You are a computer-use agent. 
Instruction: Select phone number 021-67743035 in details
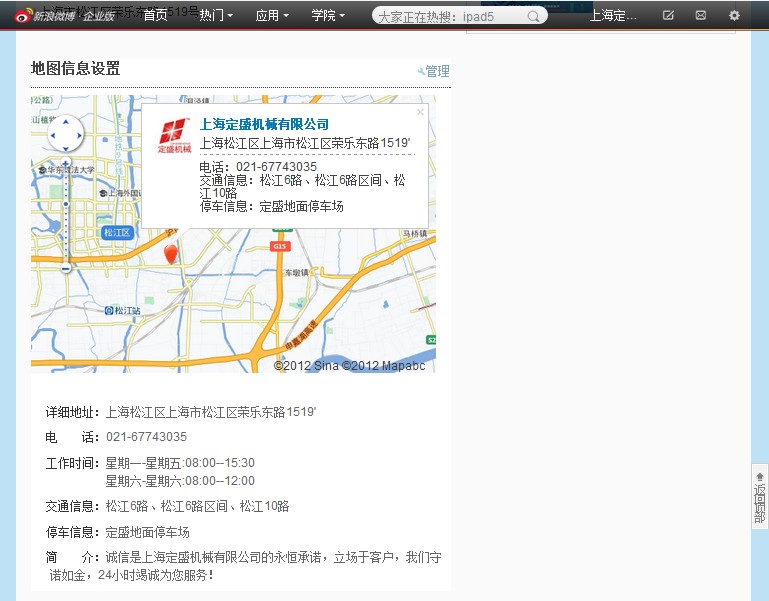click(147, 437)
